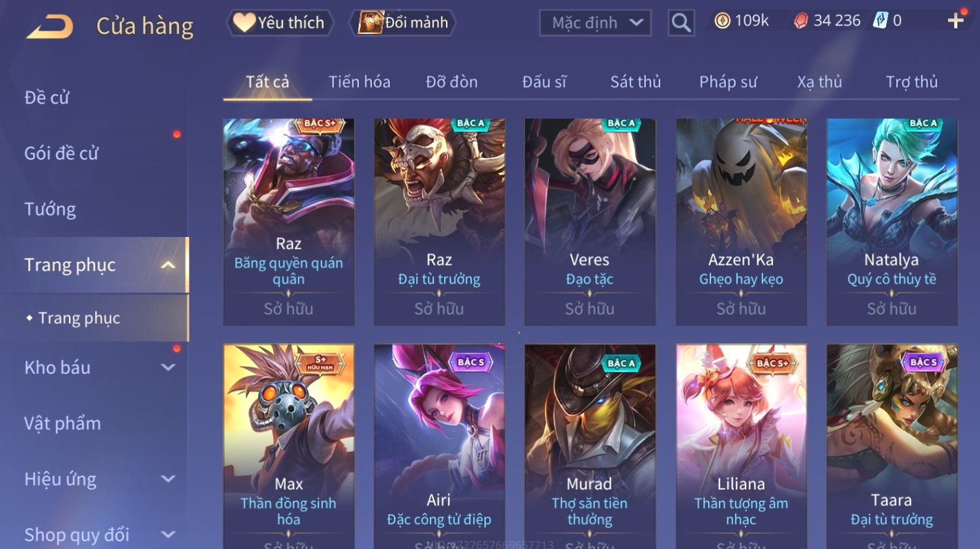The height and width of the screenshot is (549, 980).
Task: Tap the gold coin balance icon
Action: 722,21
